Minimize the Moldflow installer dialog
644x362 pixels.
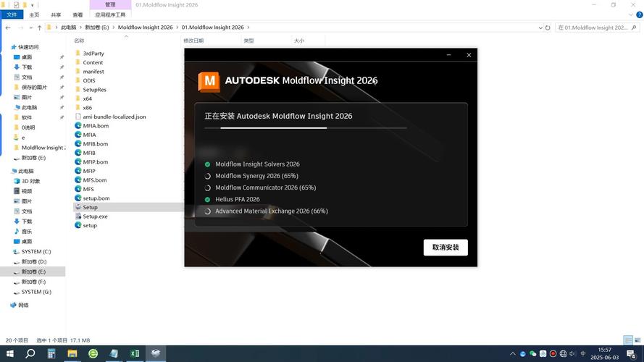[x=448, y=55]
